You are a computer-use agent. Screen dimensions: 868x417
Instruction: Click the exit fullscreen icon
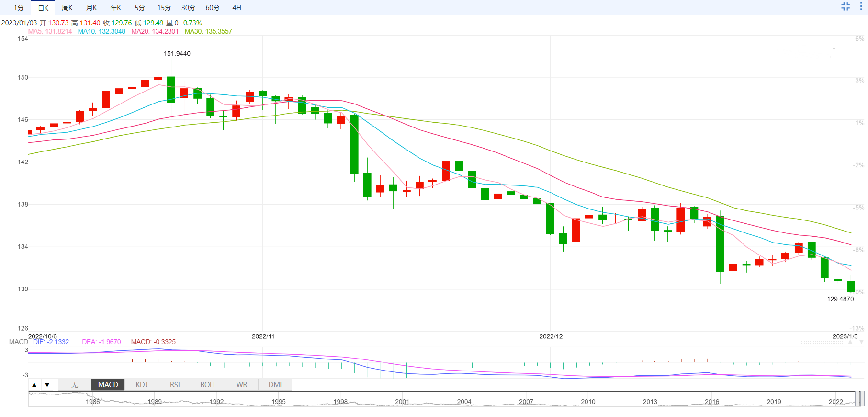845,6
